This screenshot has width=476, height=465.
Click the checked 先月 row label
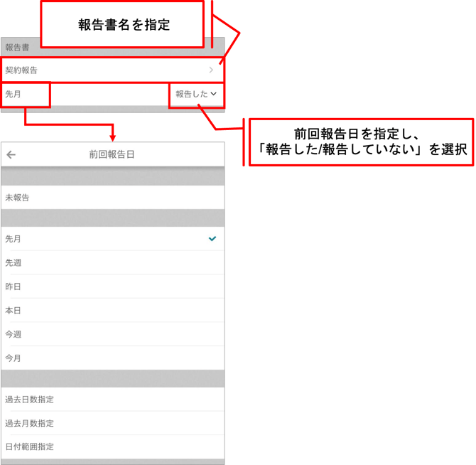(13, 239)
